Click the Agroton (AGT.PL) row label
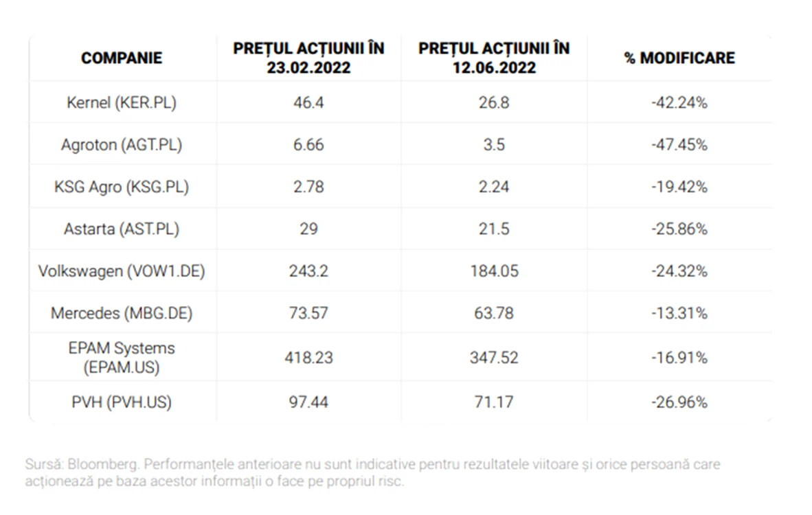The width and height of the screenshot is (812, 515). [x=122, y=144]
